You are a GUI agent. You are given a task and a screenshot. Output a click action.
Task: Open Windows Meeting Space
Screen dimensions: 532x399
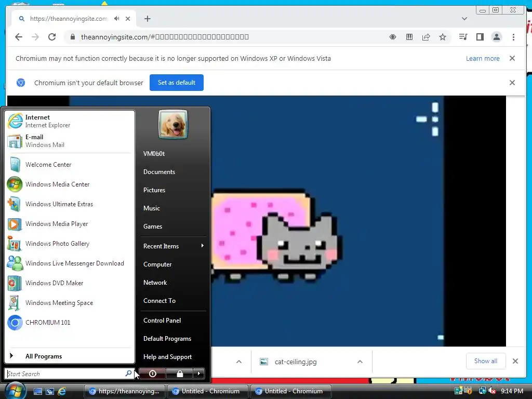(70, 303)
